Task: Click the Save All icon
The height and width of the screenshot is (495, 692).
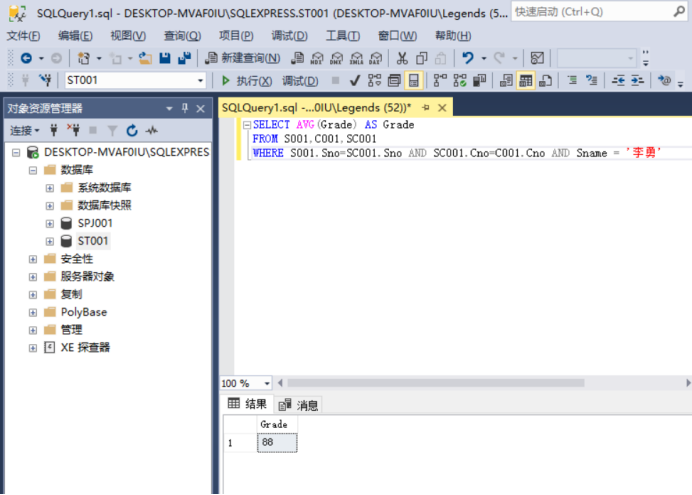Action: click(184, 58)
